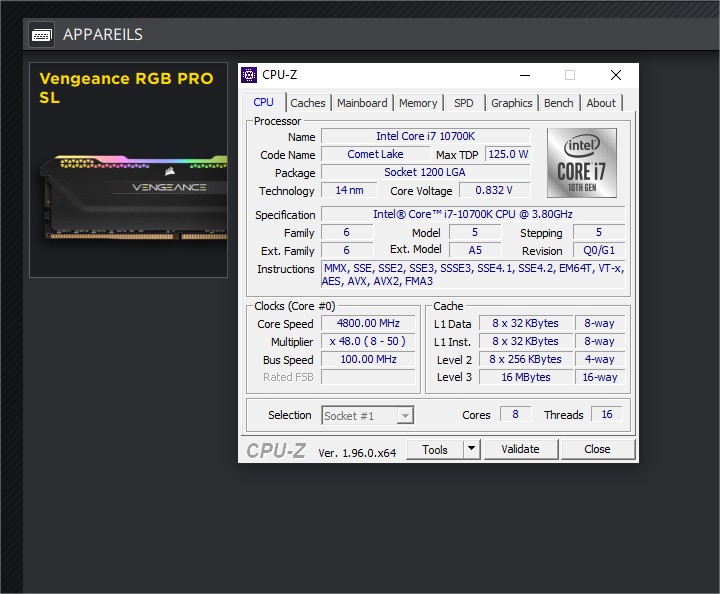The width and height of the screenshot is (720, 594).
Task: Go to the Bench tab
Action: coord(558,103)
